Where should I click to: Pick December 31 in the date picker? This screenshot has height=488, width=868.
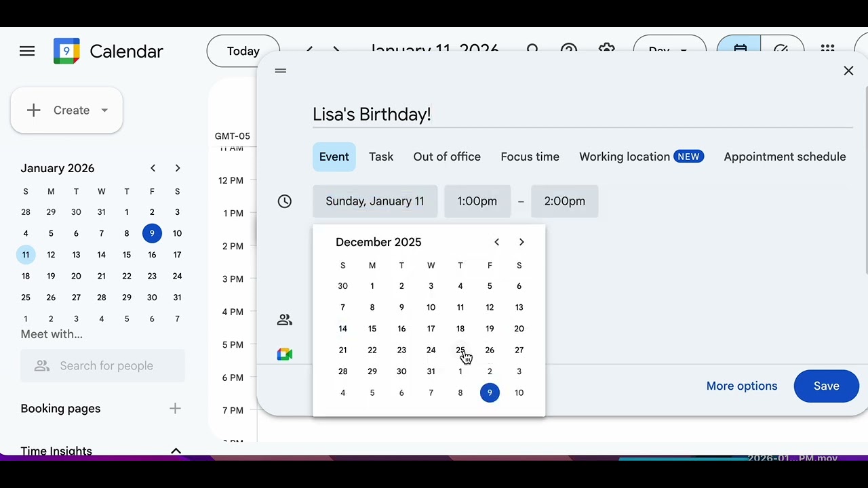pos(431,371)
